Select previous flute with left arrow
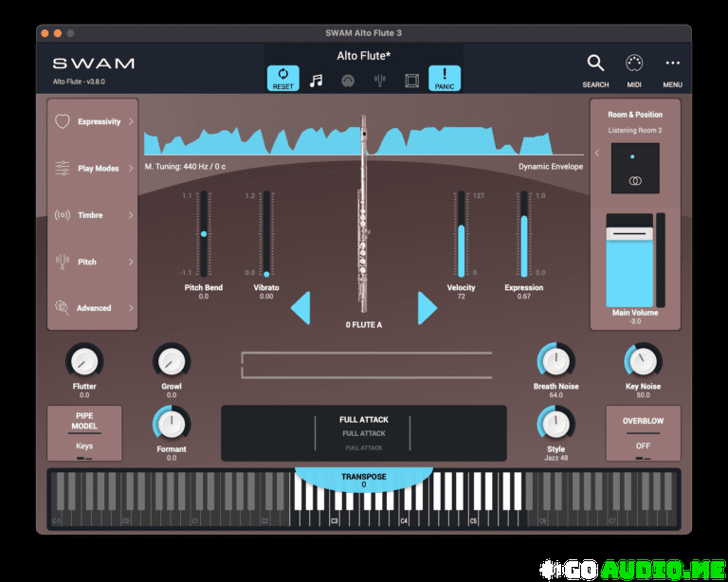The width and height of the screenshot is (728, 582). [300, 308]
